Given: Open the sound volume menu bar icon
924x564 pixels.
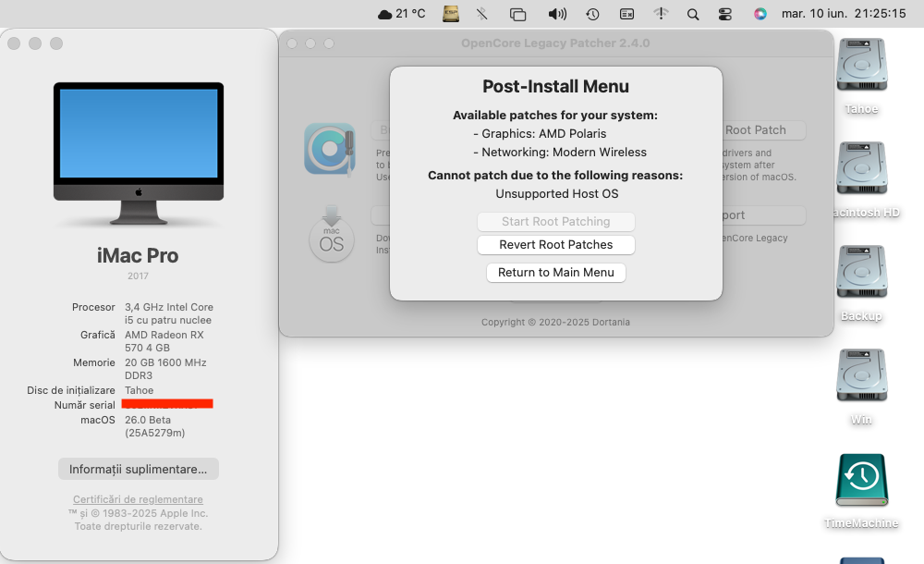Looking at the screenshot, I should (557, 14).
